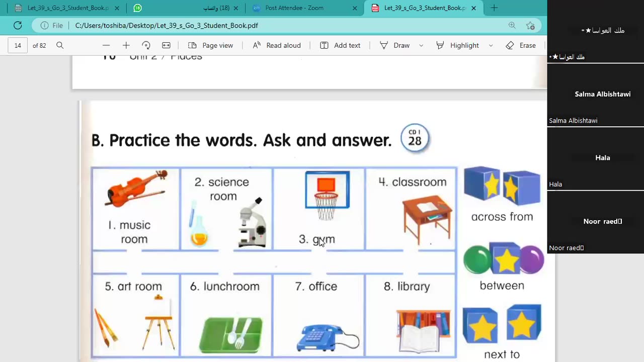Expand Draw tool options arrow
The image size is (644, 362).
tap(421, 45)
